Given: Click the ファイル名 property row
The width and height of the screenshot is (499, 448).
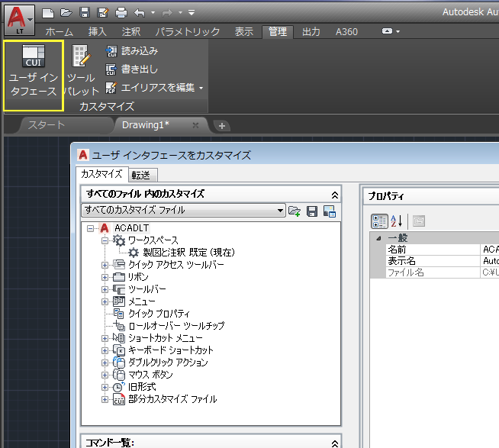Looking at the screenshot, I should click(443, 272).
